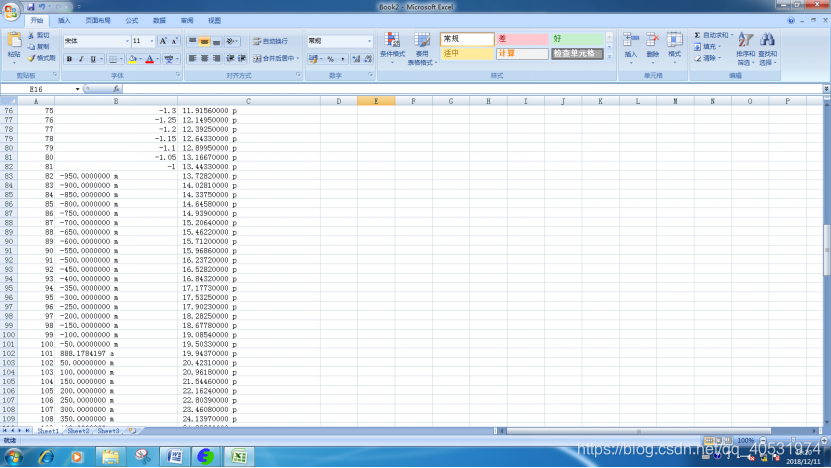The image size is (831, 468).
Task: Click the Windows Start button
Action: (14, 456)
